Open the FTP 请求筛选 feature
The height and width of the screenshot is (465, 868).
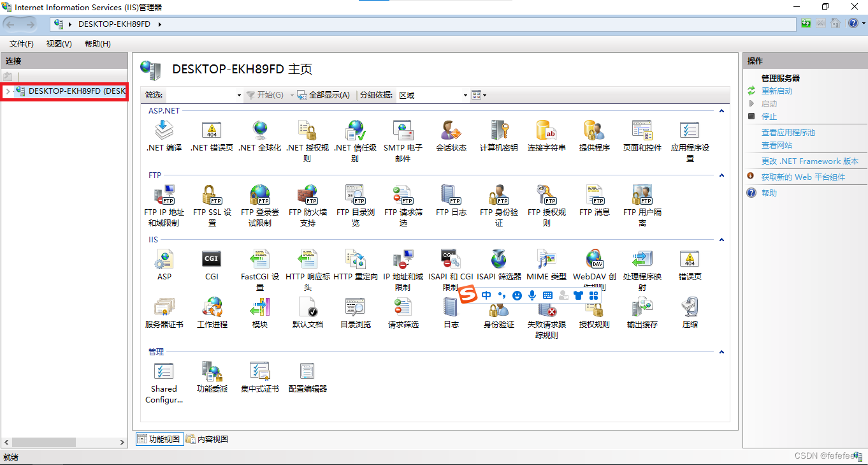pos(403,205)
